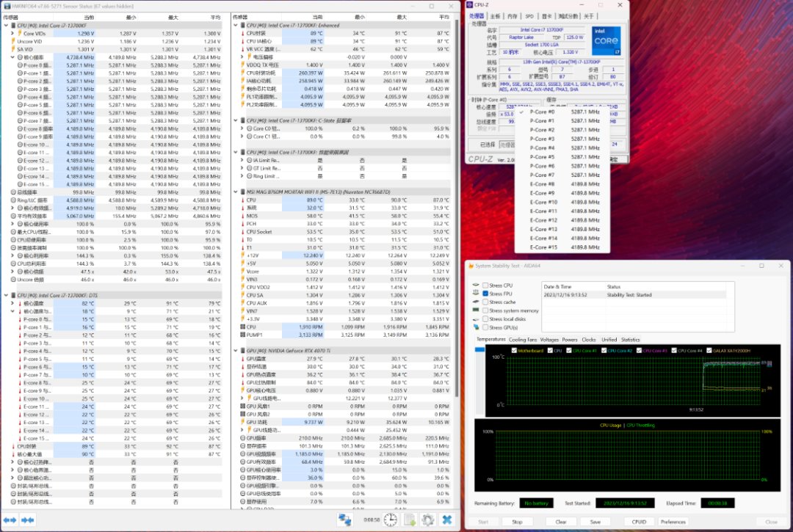Collapse the CPU [#0] Intel Core i7-13700KF tree
Image resolution: width=793 pixels, height=532 pixels.
[x=7, y=25]
